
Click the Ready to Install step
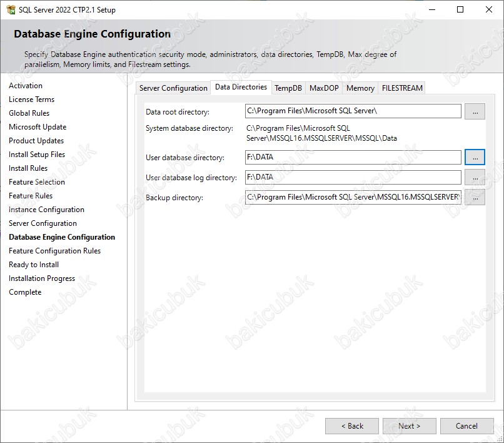(34, 265)
